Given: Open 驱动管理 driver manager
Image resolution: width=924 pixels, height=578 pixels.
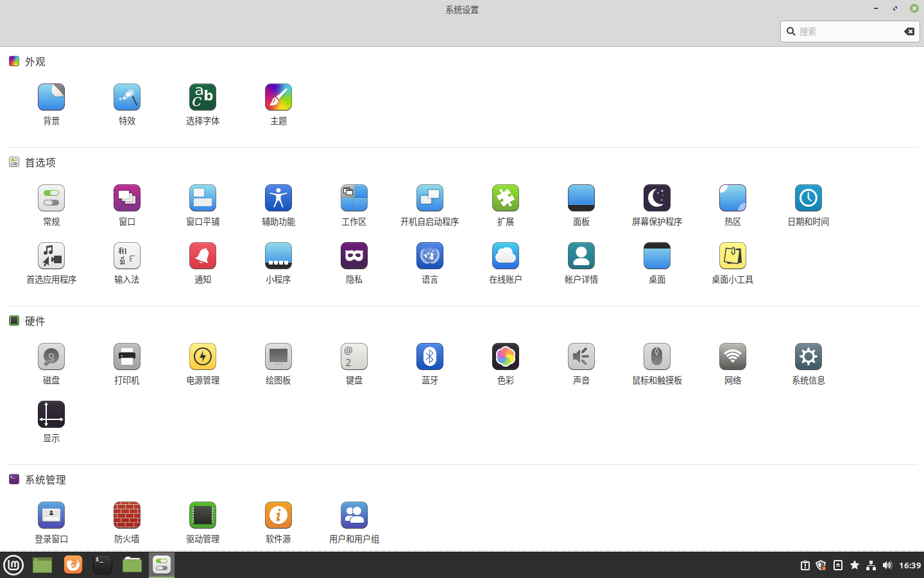Looking at the screenshot, I should [x=203, y=523].
